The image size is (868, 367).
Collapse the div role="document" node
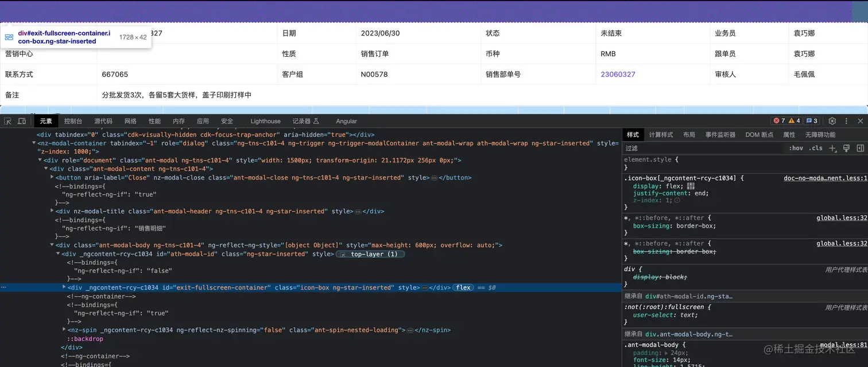pyautogui.click(x=40, y=161)
